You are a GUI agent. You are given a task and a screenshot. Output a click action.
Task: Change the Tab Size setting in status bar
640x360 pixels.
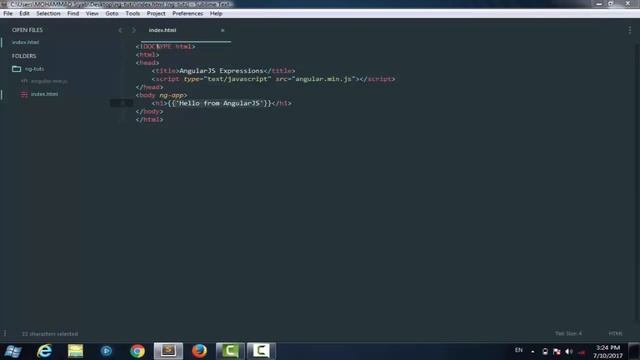point(569,333)
